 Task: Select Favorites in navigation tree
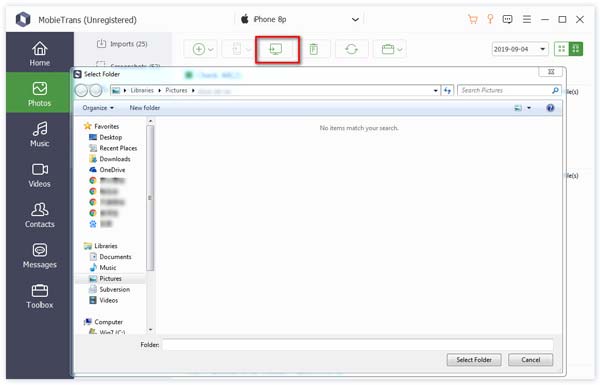point(101,126)
